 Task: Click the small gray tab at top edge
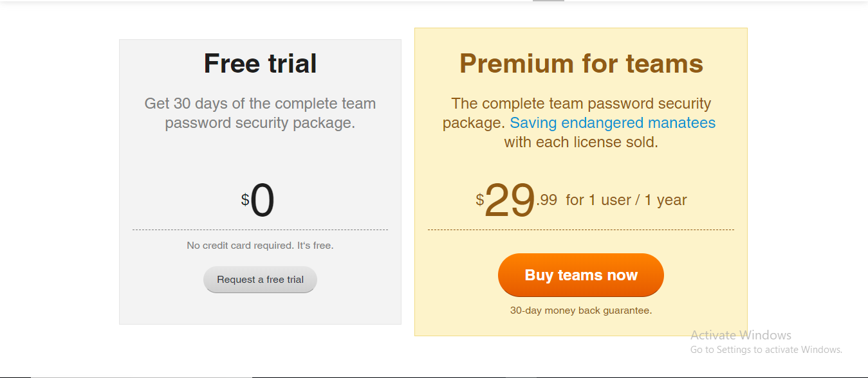(548, 1)
